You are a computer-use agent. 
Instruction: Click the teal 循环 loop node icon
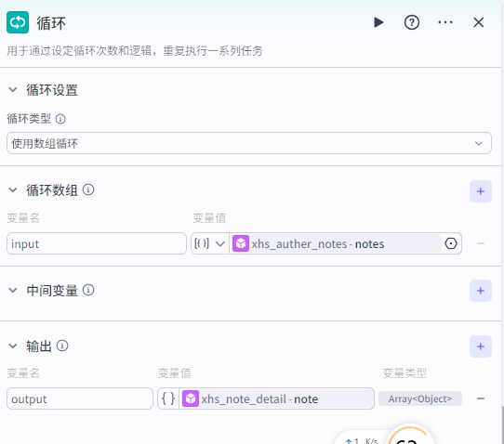tap(18, 22)
